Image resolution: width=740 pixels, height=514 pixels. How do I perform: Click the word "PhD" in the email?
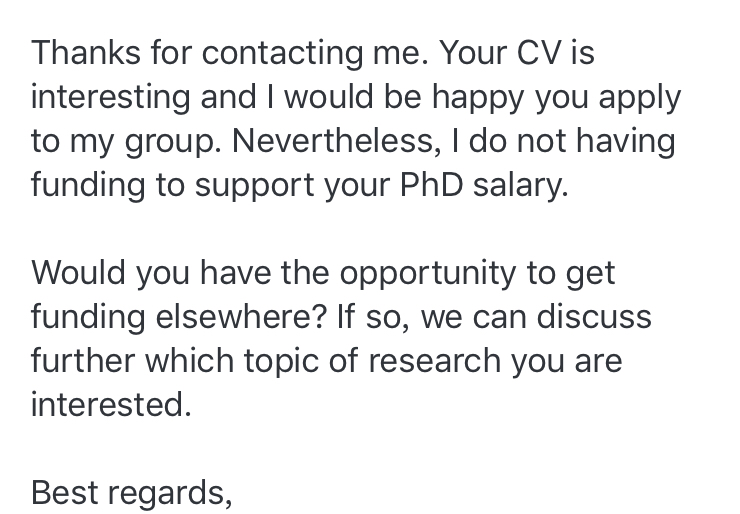pos(432,185)
